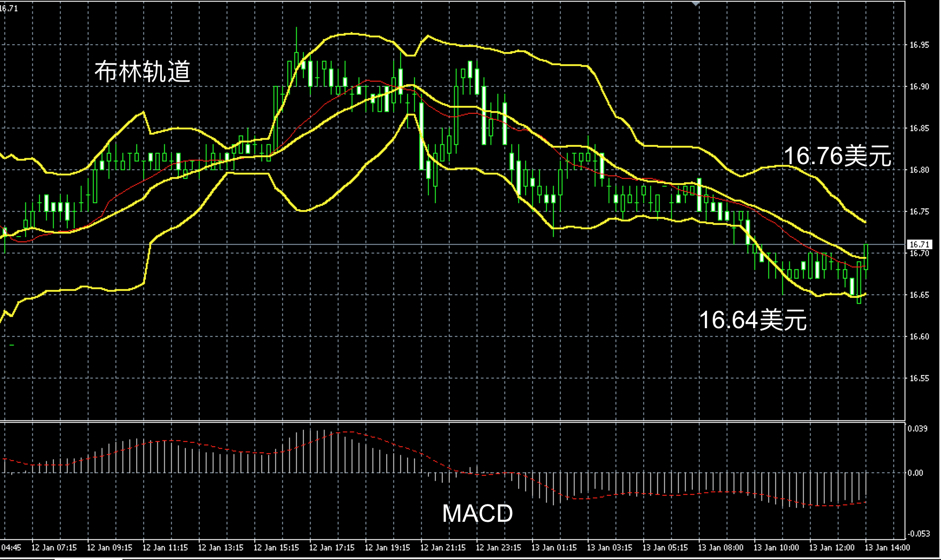The height and width of the screenshot is (560, 941).
Task: Select the 16.64美元 lower band label
Action: pos(753,320)
